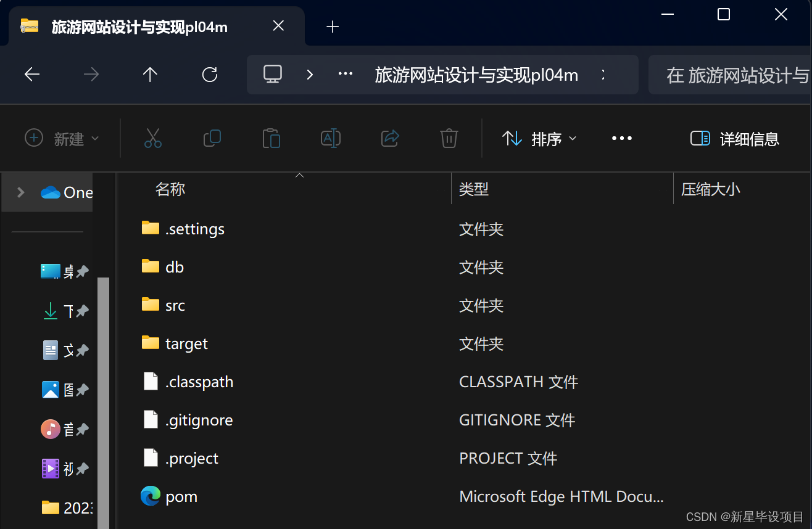
Task: Click the Rename icon in toolbar
Action: tap(331, 138)
